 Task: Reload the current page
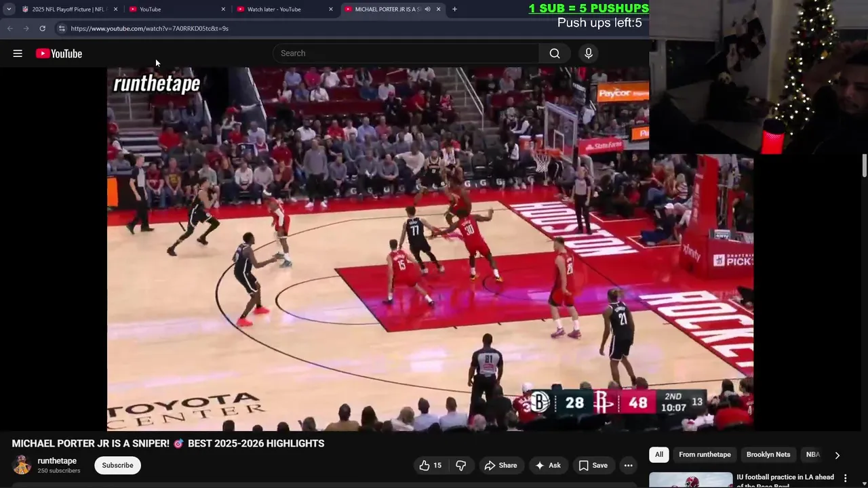(42, 28)
